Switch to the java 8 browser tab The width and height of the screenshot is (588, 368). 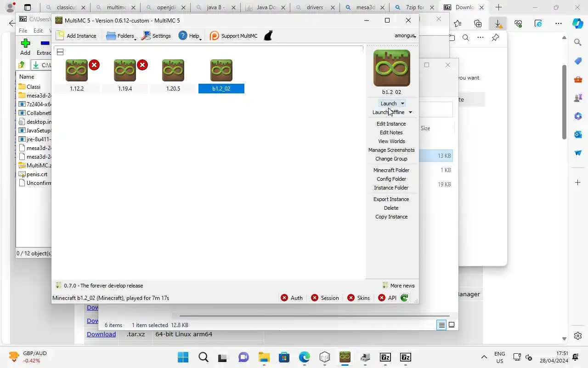[216, 7]
